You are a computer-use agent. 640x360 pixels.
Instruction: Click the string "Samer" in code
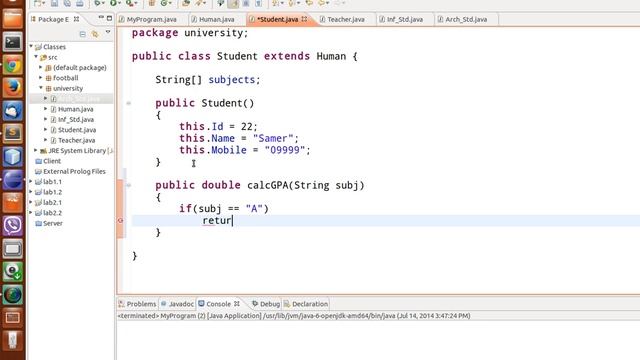(x=273, y=138)
